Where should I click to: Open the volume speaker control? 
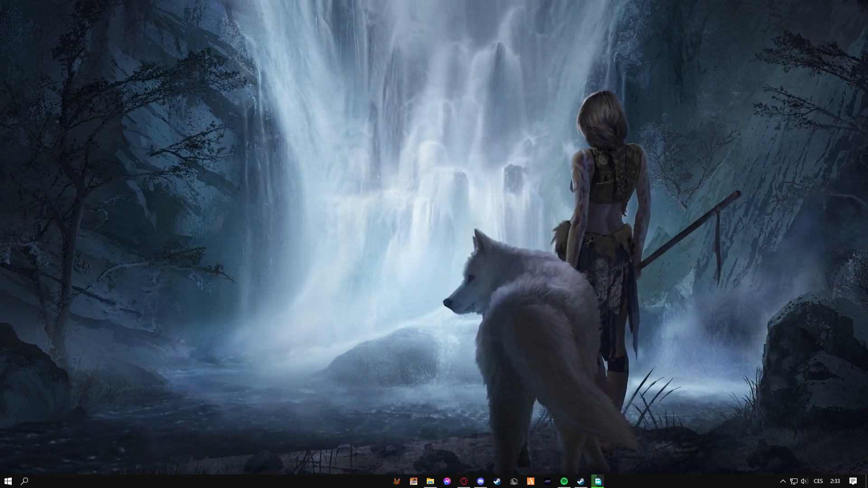pos(804,481)
